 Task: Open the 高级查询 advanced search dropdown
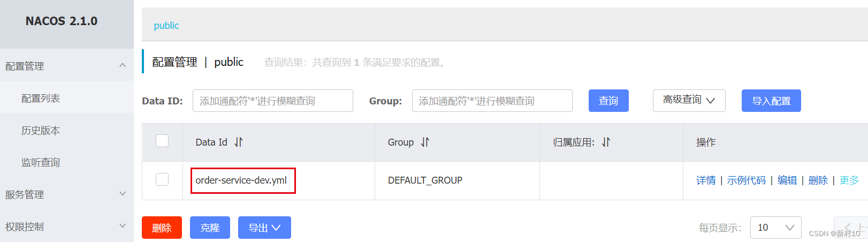[x=689, y=100]
